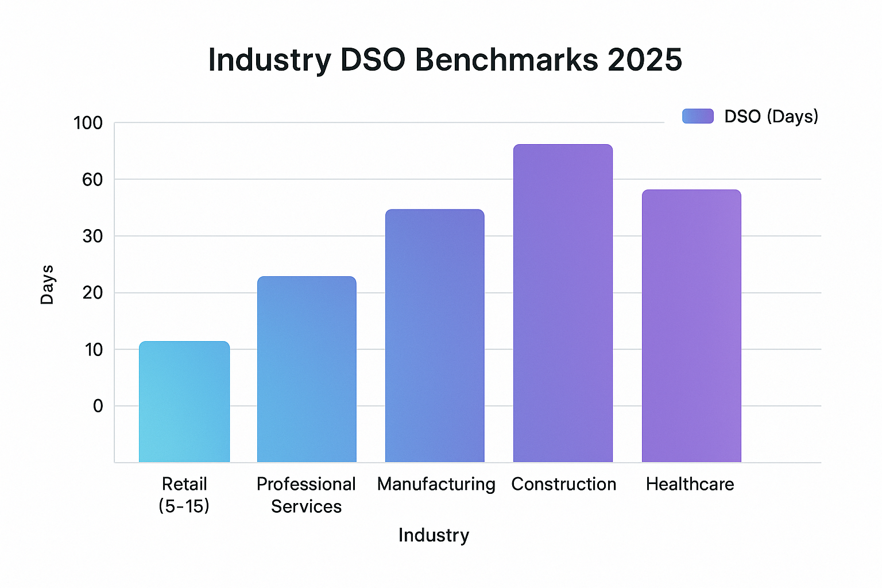
Task: Click the Industry x-axis title
Action: (434, 535)
